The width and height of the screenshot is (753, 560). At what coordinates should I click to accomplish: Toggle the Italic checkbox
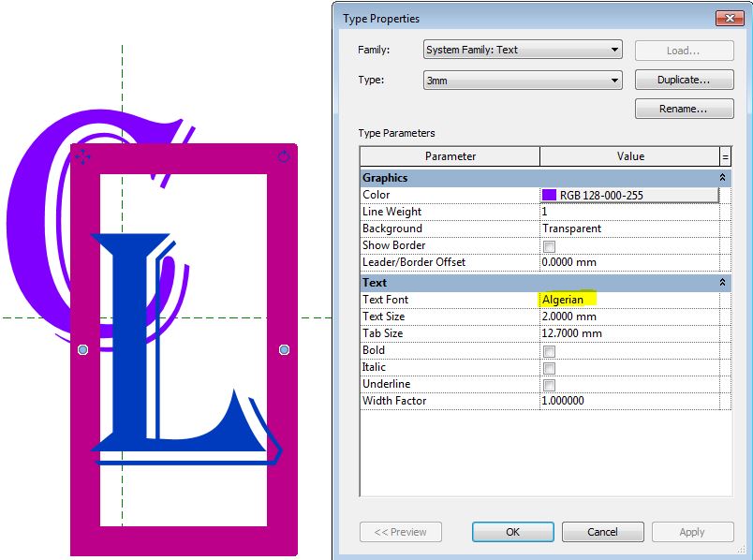[551, 367]
